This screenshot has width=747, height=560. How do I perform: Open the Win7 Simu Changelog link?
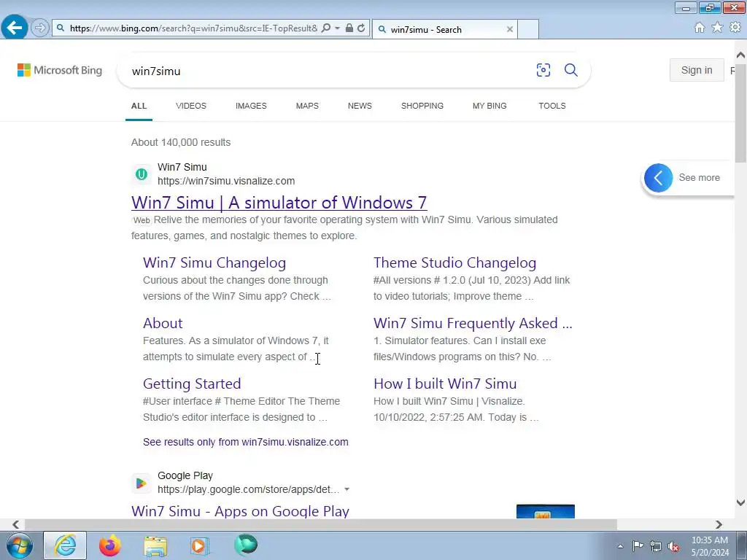click(x=214, y=262)
